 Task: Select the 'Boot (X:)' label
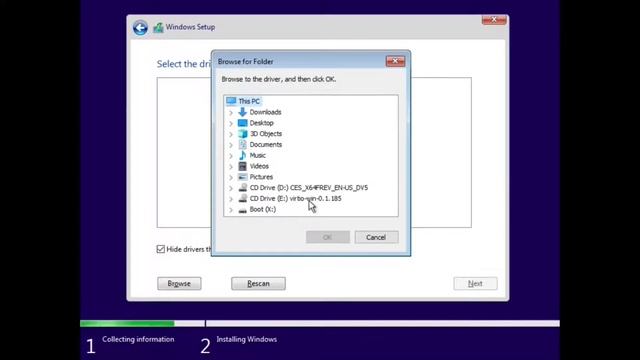[x=262, y=209]
